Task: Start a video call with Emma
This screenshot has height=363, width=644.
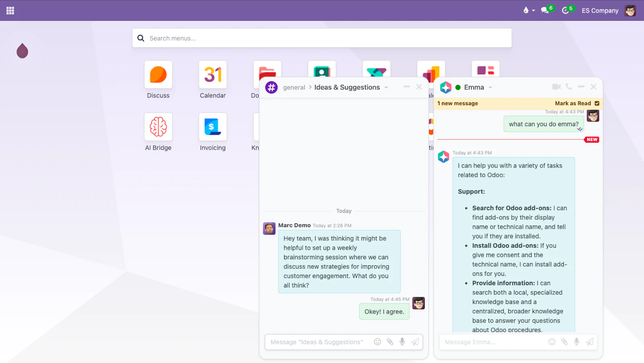Action: coord(556,87)
